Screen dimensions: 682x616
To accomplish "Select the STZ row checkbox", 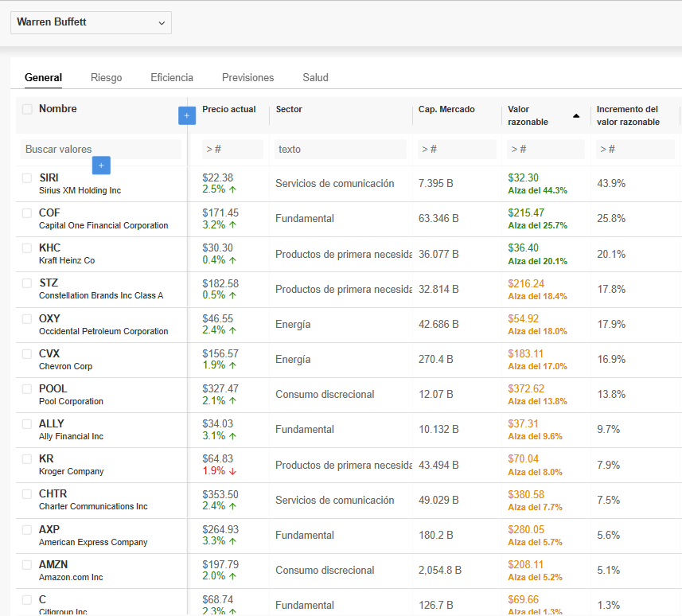I will pos(27,283).
